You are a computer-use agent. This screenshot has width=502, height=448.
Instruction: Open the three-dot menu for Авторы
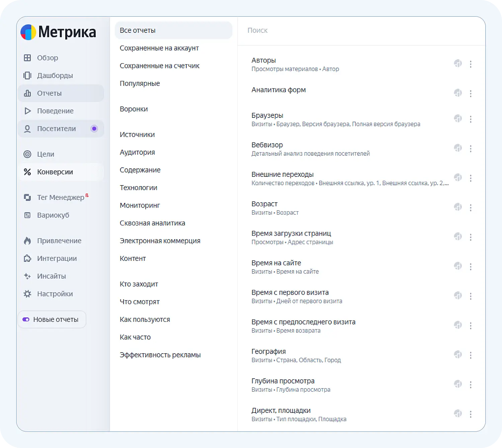(471, 64)
